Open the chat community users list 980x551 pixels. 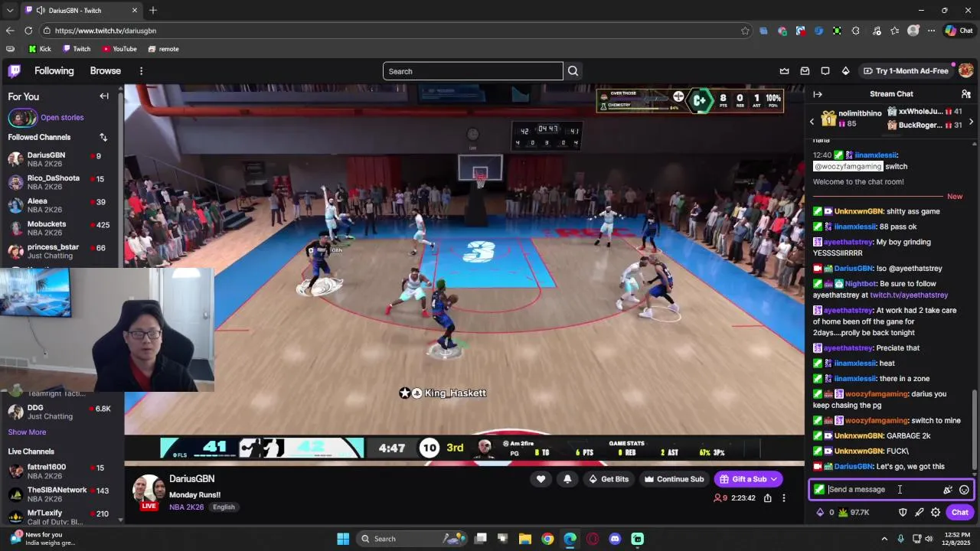[966, 94]
